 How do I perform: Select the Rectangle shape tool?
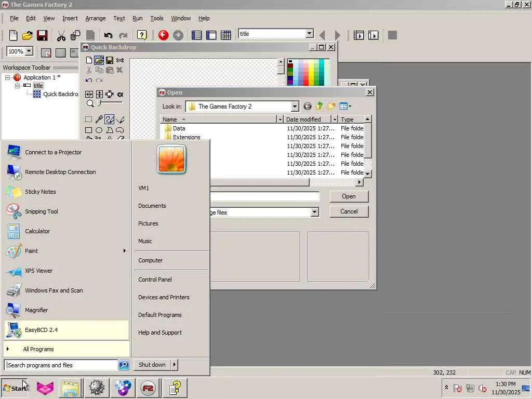(88, 130)
